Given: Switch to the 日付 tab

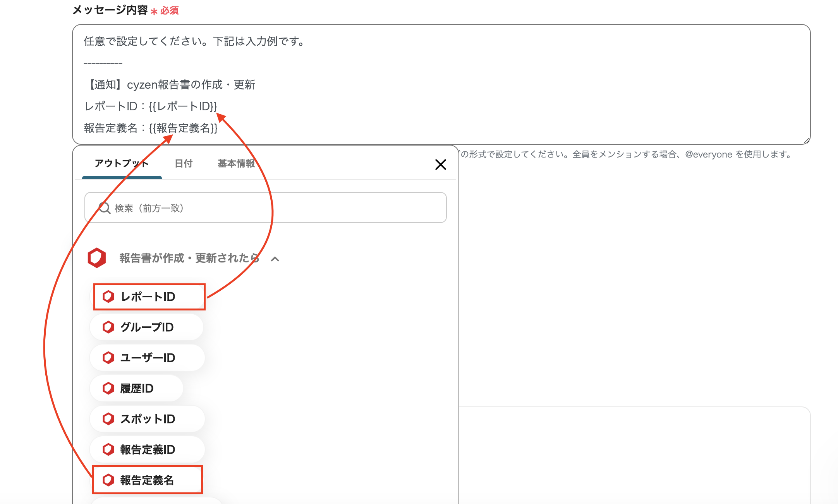Looking at the screenshot, I should pyautogui.click(x=184, y=163).
